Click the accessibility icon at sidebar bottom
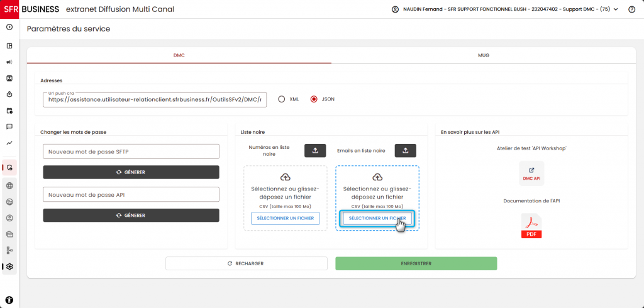This screenshot has height=308, width=644. coord(9,300)
